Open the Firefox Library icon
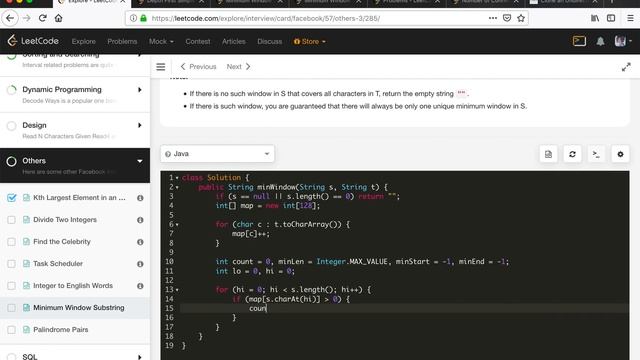640x360 pixels. (595, 18)
